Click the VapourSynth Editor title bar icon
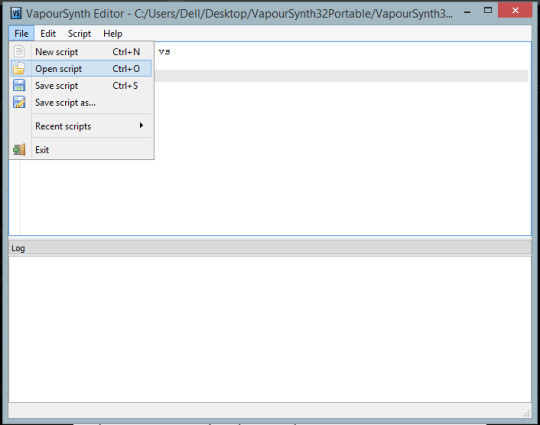Viewport: 540px width, 425px height. [15, 13]
